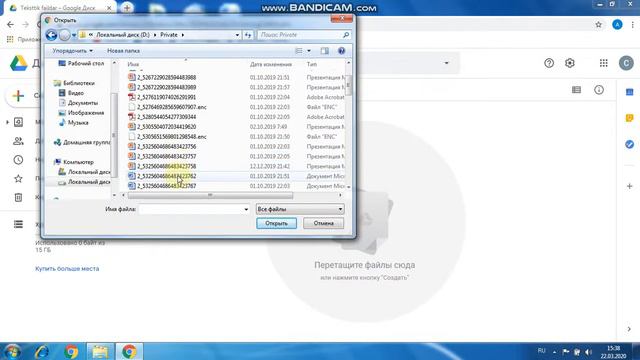Click the dialog's forward navigation arrow
This screenshot has width=640, height=360.
tap(64, 35)
